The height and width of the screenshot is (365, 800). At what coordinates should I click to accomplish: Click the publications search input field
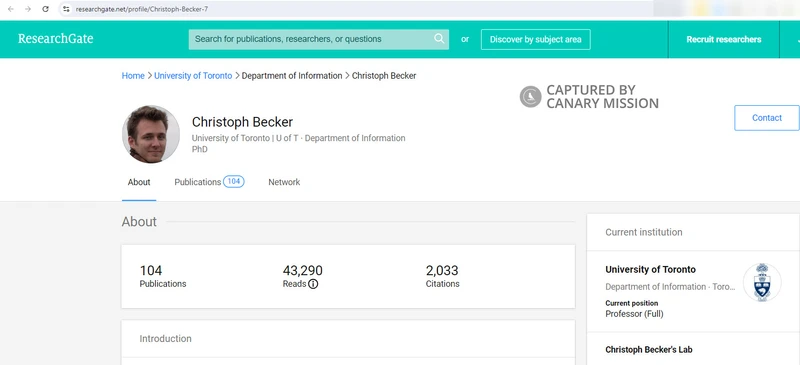319,39
